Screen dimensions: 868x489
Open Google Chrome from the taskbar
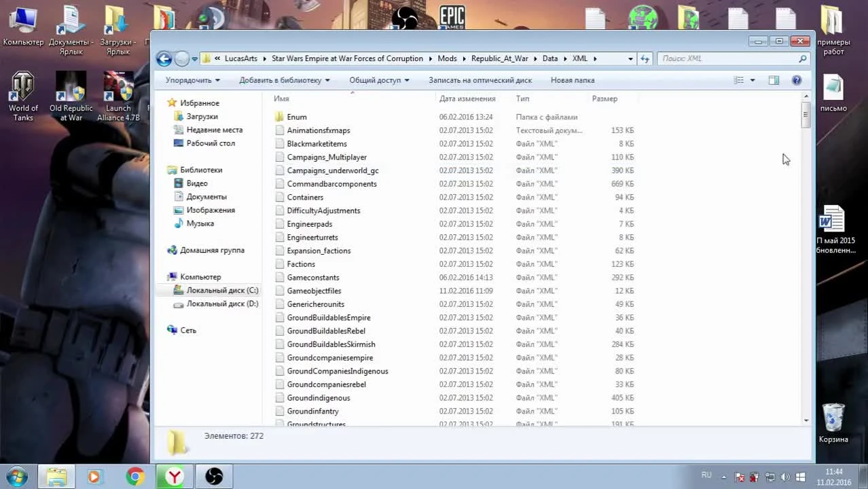tap(135, 477)
